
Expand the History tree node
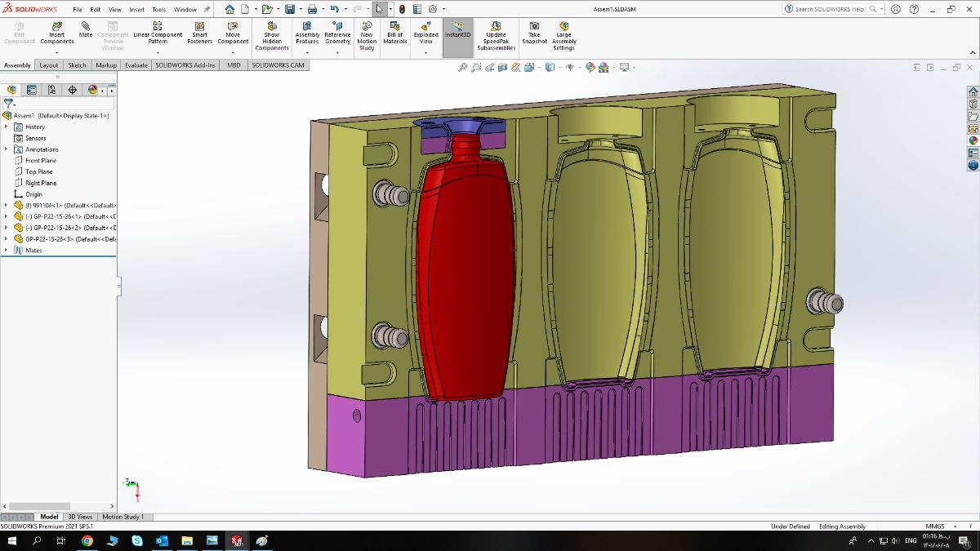pos(7,127)
